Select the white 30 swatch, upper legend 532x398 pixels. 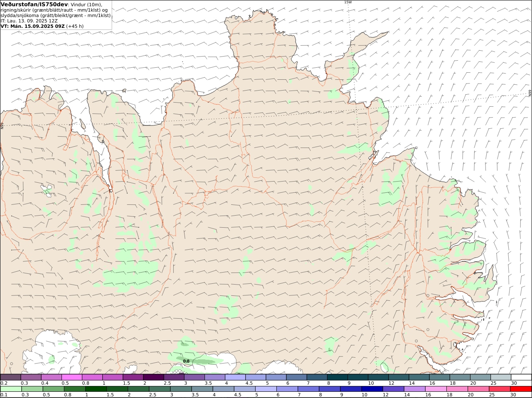click(x=521, y=377)
